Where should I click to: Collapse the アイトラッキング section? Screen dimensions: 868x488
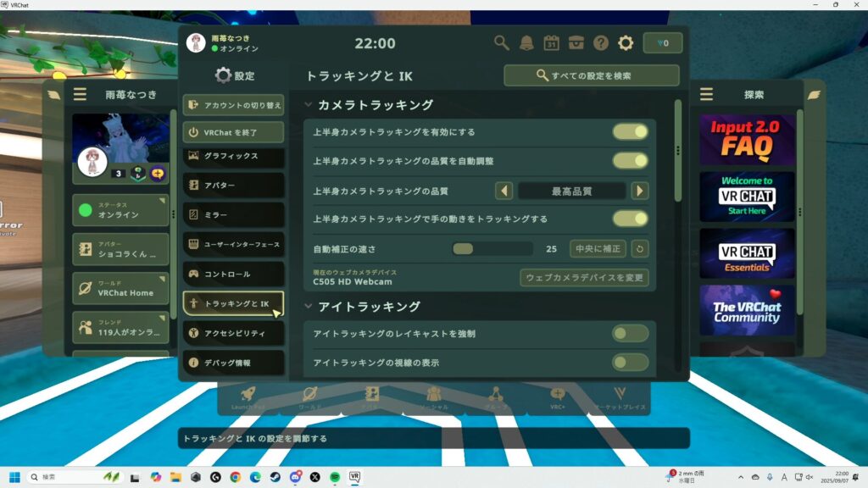coord(307,308)
